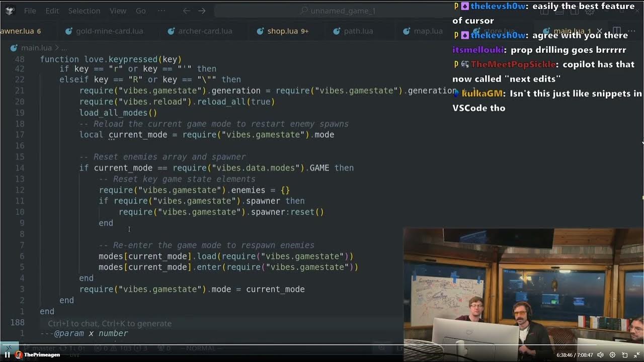Click 'local current_mode' declaration line
644x362 pixels.
(x=207, y=135)
